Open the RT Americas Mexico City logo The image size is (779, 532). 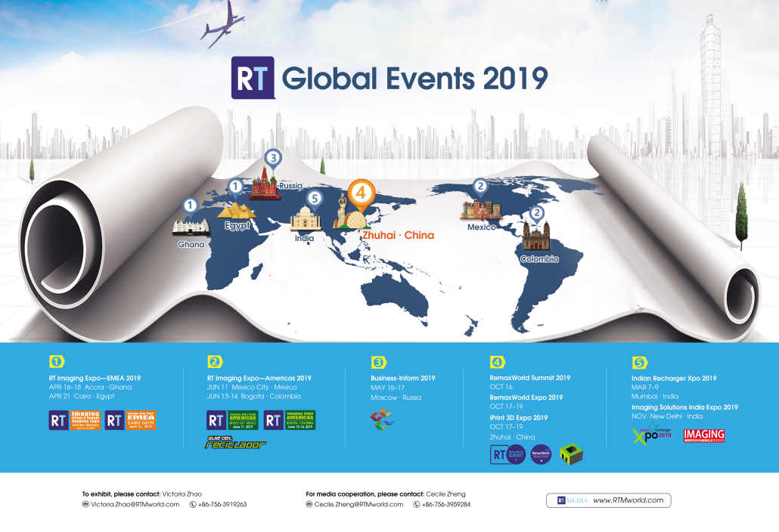click(x=232, y=420)
